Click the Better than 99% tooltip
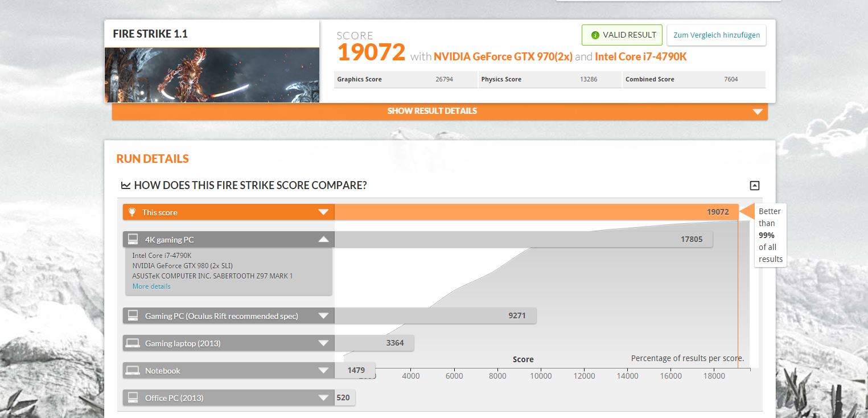The width and height of the screenshot is (868, 418). coord(770,235)
